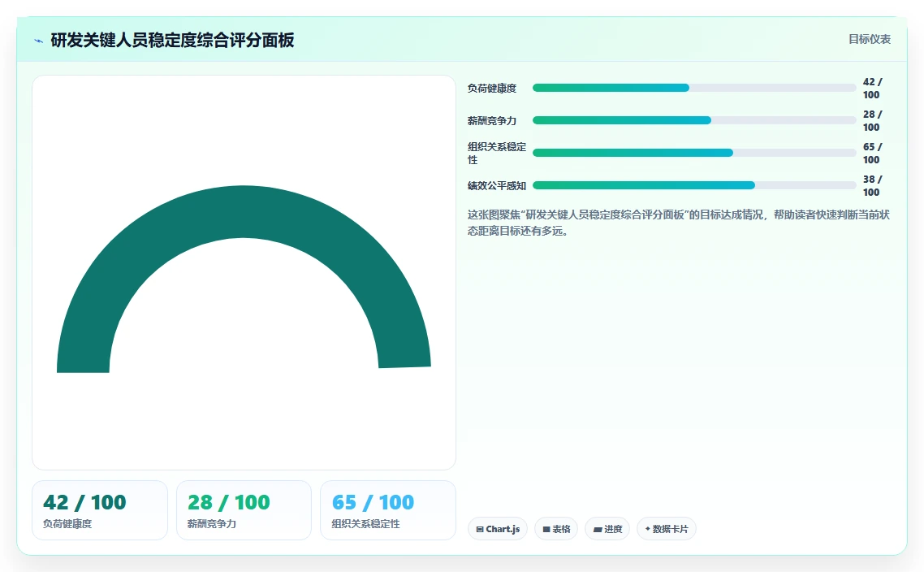Click the square icon in the 表格 chip

click(x=546, y=530)
